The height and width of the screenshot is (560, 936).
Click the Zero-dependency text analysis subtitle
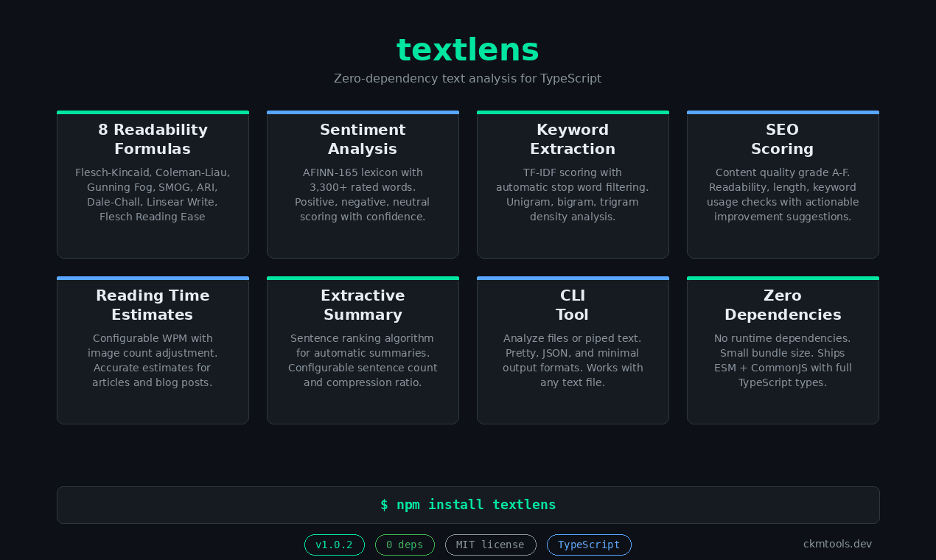(467, 78)
